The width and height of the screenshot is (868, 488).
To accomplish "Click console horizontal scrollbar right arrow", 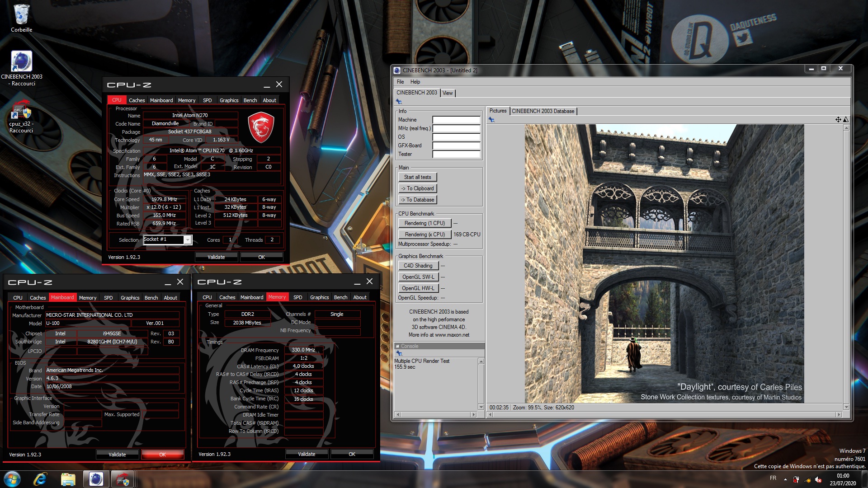I will click(473, 414).
